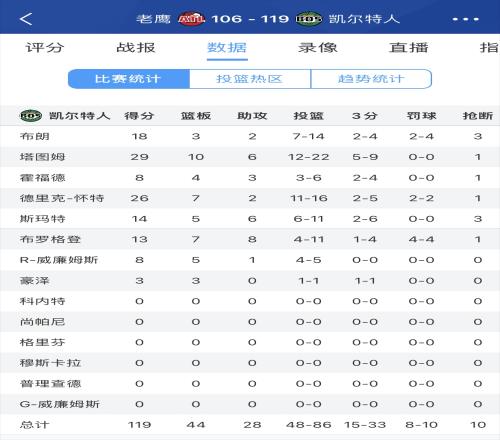Tap the team total 48-86 field goals
Screen dimensions: 500x440
(308, 425)
